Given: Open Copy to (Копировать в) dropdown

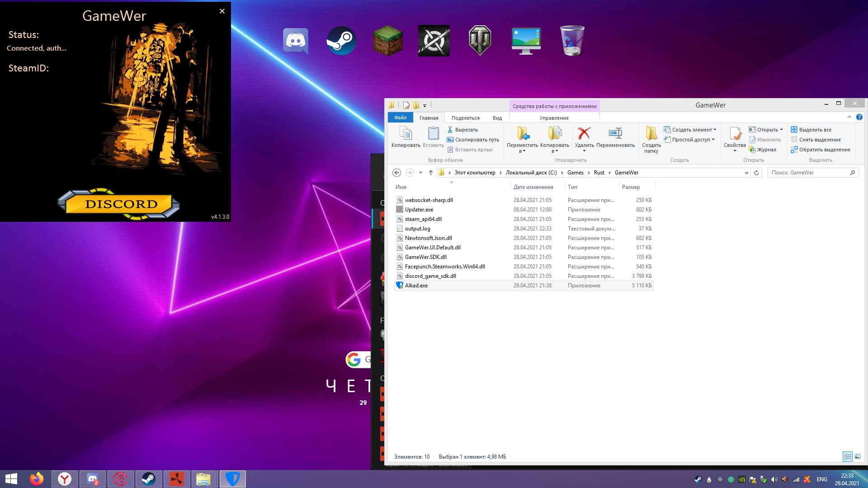Looking at the screenshot, I should [555, 140].
